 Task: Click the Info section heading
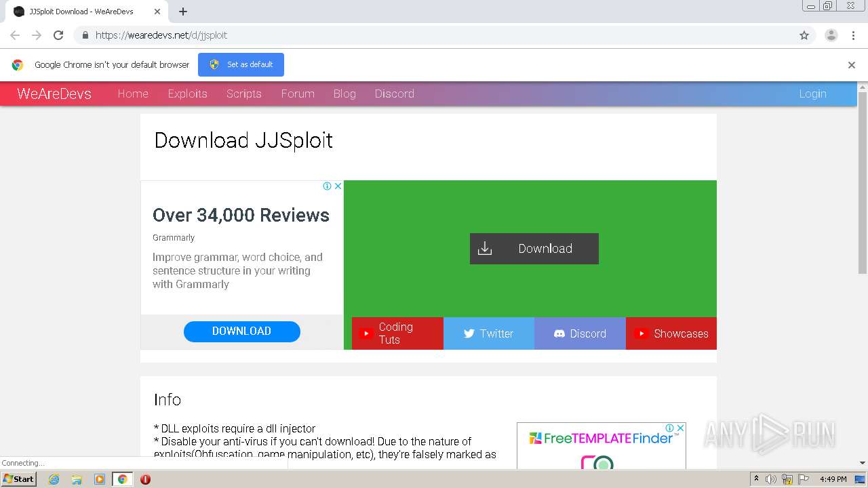(167, 399)
